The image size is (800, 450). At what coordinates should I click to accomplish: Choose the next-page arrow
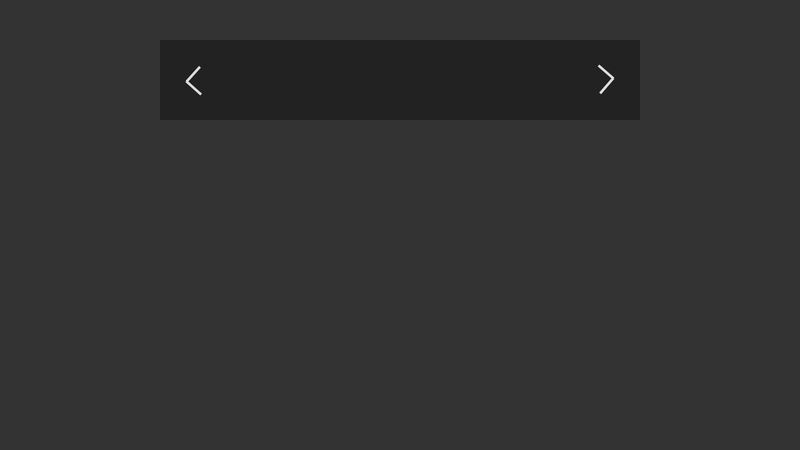pyautogui.click(x=606, y=79)
